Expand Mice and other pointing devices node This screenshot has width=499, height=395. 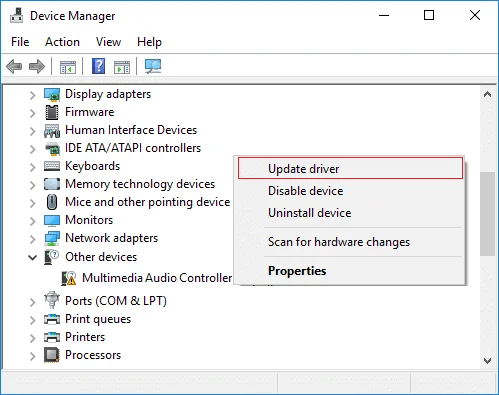click(x=32, y=203)
